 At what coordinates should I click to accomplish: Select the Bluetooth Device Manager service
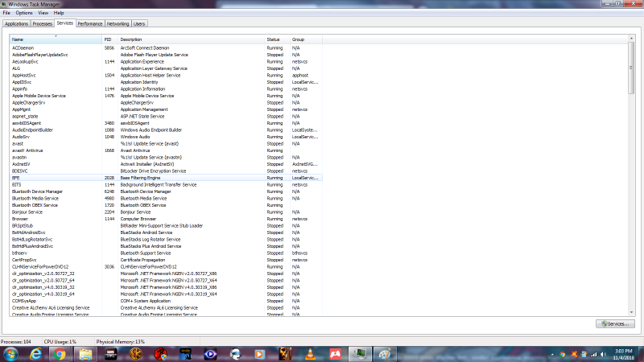coord(166,191)
